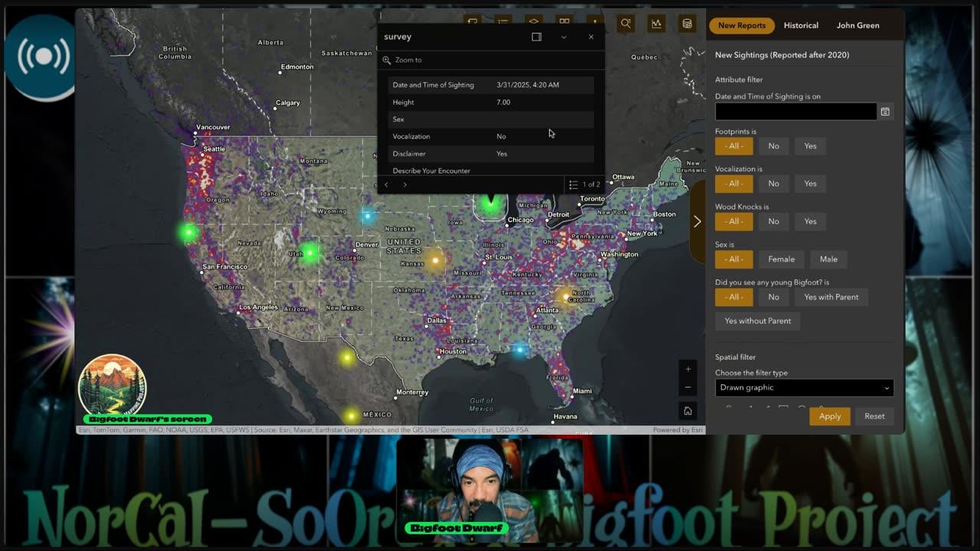Click the Height 7.00 row
Screen dimensions: 980x551
point(491,102)
